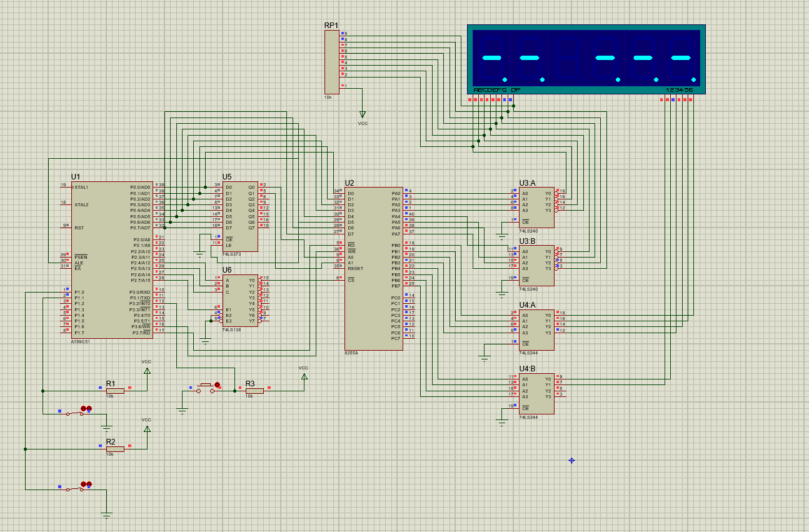Select the ground symbol below U6
The width and height of the screenshot is (809, 532).
click(x=206, y=342)
